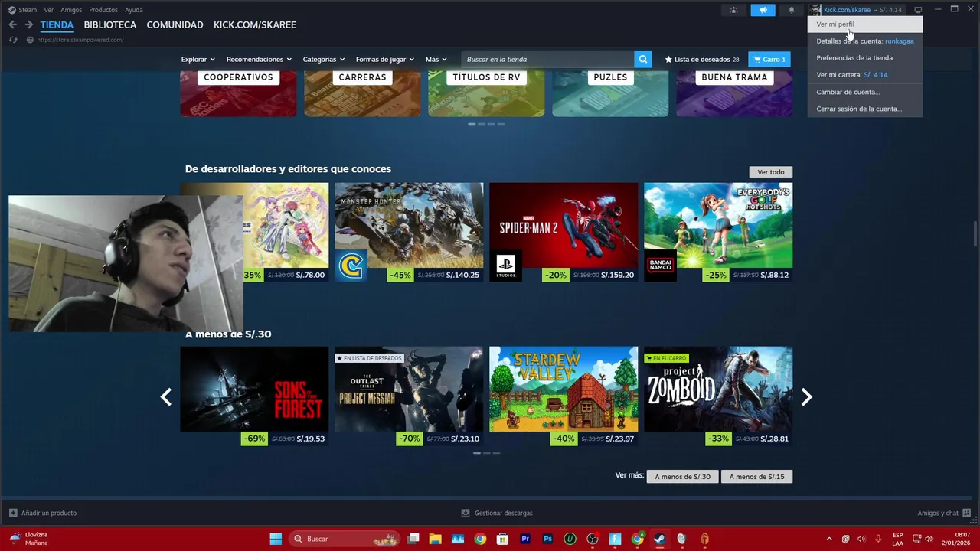
Task: Expand the Más dropdown menu
Action: (x=436, y=59)
